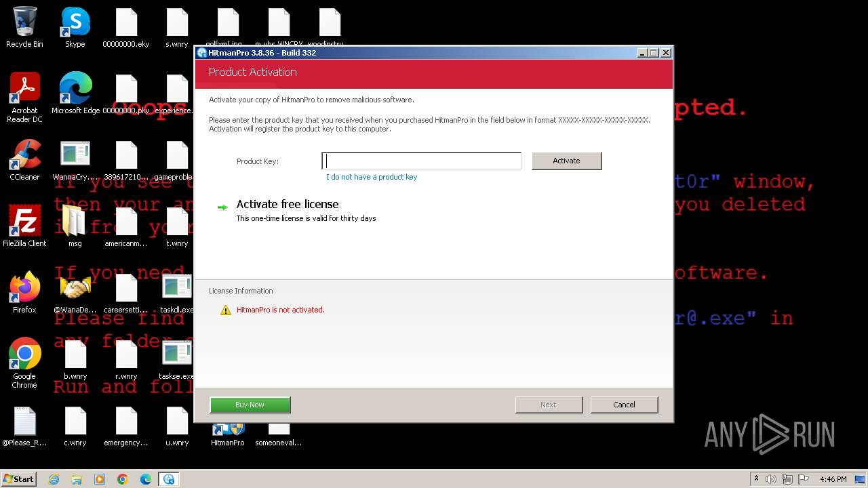
Task: Launch Internet Explorer from taskbar
Action: pos(54,479)
